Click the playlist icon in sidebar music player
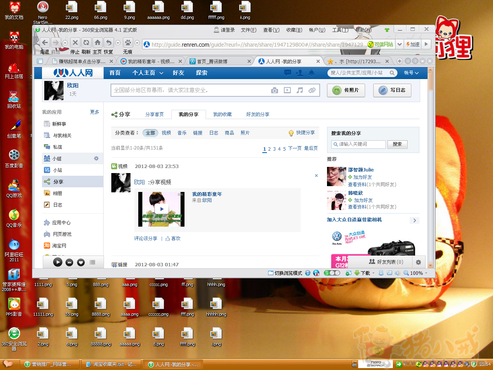Screen dimensions: 493x370 click(92, 262)
